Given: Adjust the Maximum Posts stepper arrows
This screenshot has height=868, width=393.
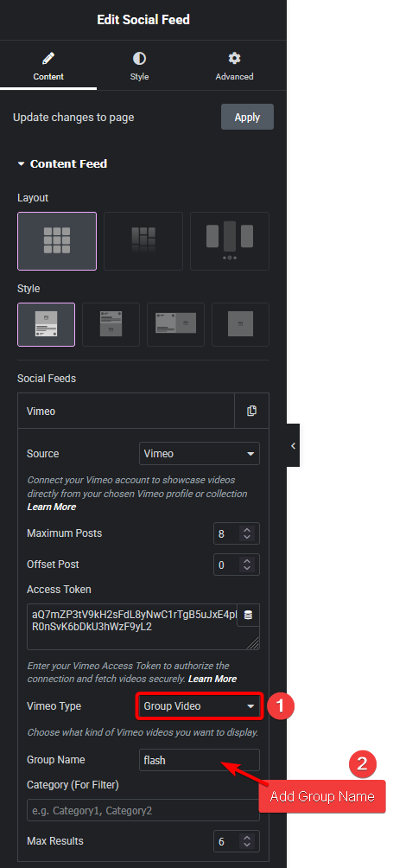Looking at the screenshot, I should point(247,533).
